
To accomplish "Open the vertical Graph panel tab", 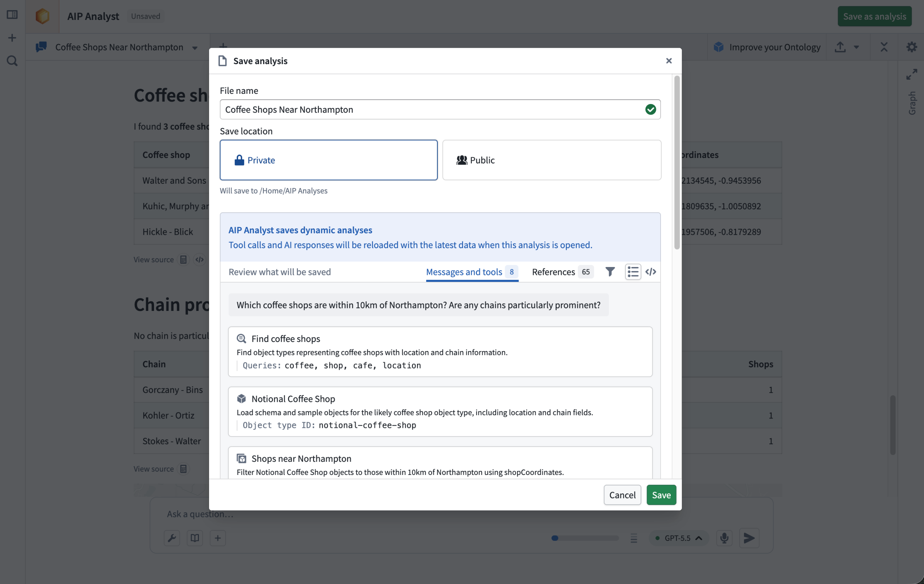I will [912, 103].
